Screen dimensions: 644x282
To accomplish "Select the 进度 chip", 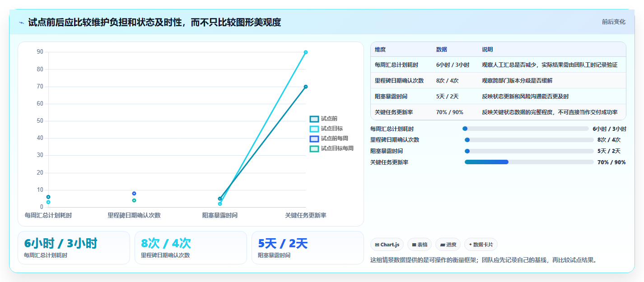I will click(448, 245).
